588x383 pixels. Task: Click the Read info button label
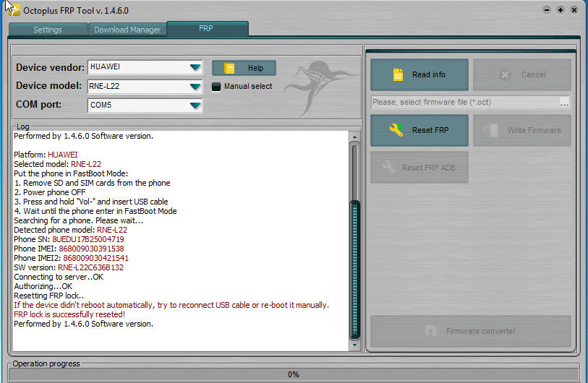tap(429, 74)
